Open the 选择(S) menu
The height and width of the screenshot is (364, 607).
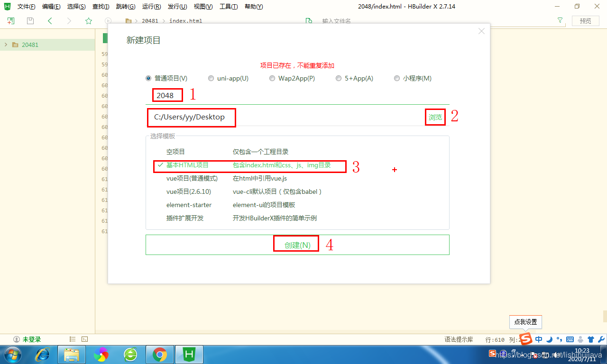click(76, 7)
